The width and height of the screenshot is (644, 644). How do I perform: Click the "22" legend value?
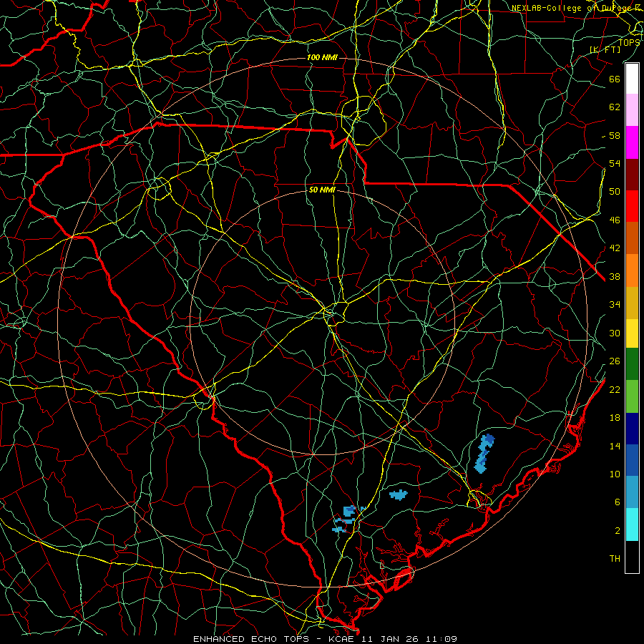[615, 389]
